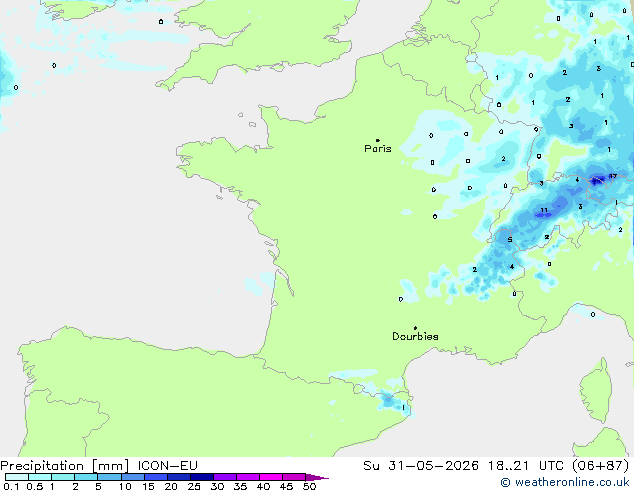Image resolution: width=634 pixels, height=490 pixels.
Task: Click the Paris city label
Action: coord(378,148)
